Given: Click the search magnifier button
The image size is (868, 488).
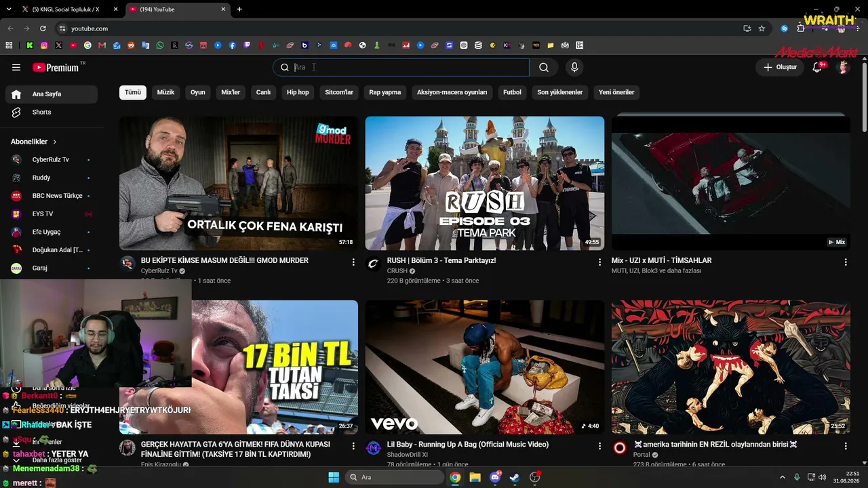Looking at the screenshot, I should coord(544,67).
